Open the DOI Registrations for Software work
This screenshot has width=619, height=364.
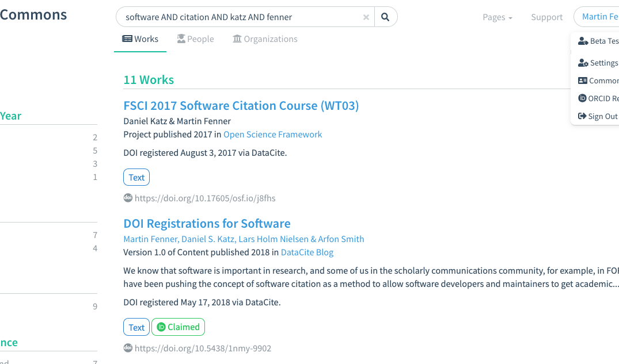tap(207, 224)
